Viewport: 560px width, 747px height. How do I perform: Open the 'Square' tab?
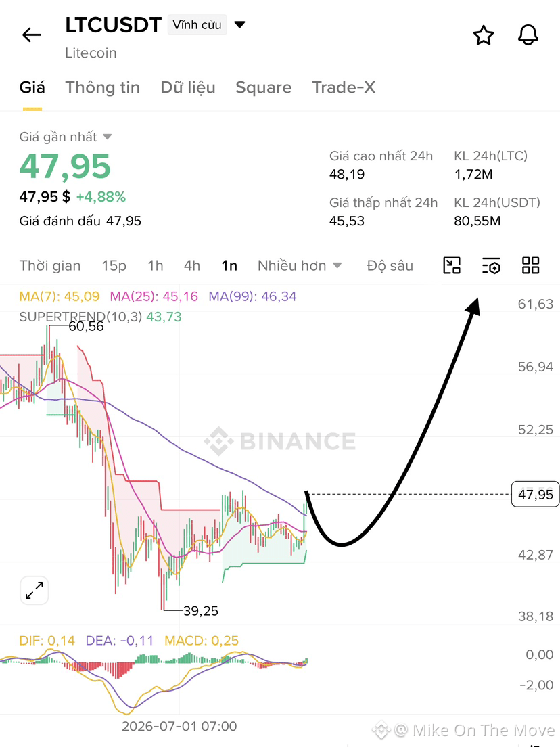(263, 88)
